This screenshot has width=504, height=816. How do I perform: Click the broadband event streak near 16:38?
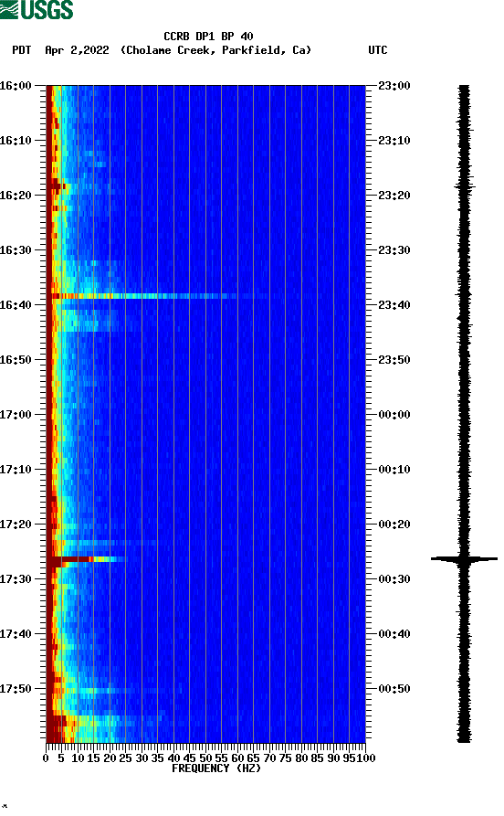coord(143,296)
